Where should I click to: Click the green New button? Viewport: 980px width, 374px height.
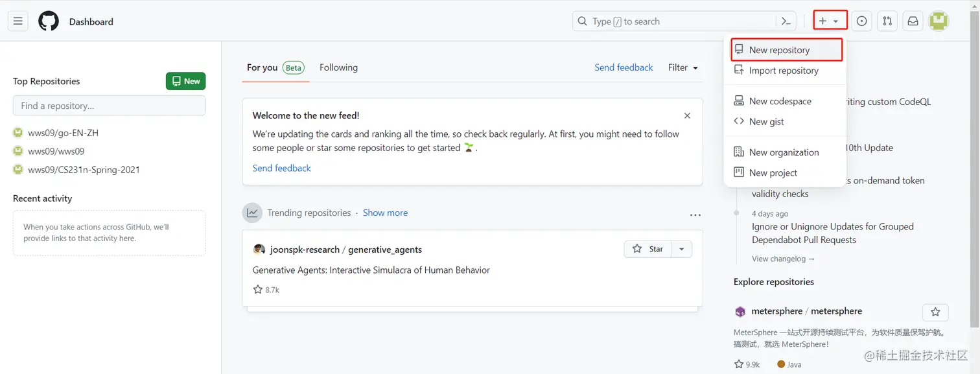tap(185, 81)
